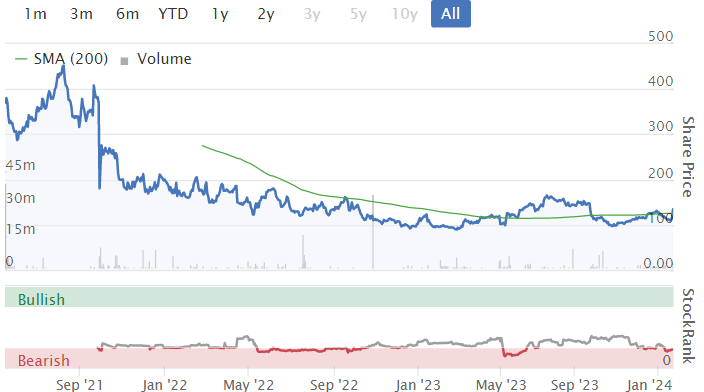Click the green SMA legend line marker
Image resolution: width=704 pixels, height=392 pixels.
(21, 59)
